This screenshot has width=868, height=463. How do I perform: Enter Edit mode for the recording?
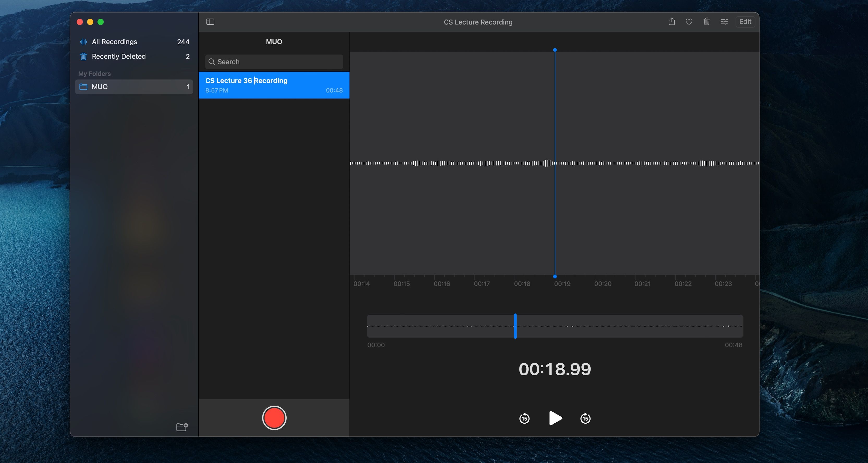(745, 22)
